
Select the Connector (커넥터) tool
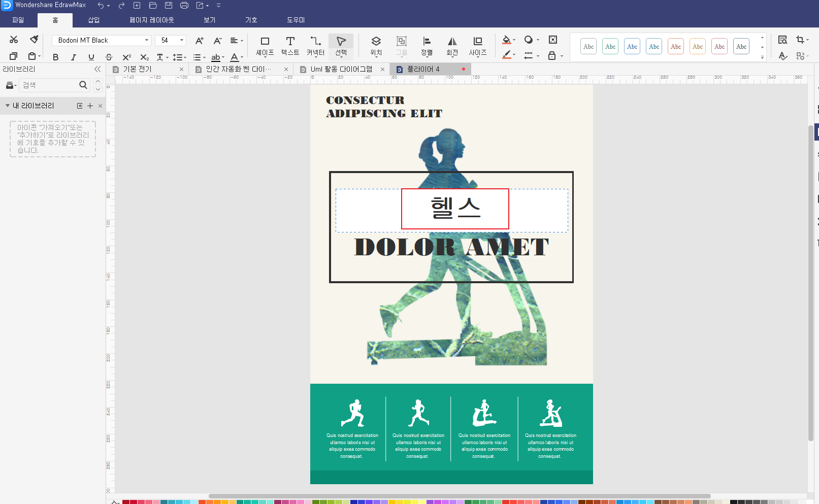315,46
